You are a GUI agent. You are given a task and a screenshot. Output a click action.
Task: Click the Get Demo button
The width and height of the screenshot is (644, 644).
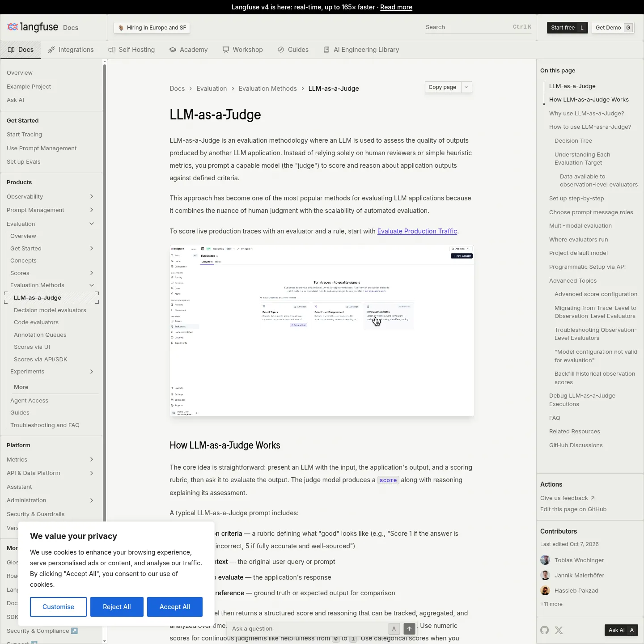pos(613,28)
